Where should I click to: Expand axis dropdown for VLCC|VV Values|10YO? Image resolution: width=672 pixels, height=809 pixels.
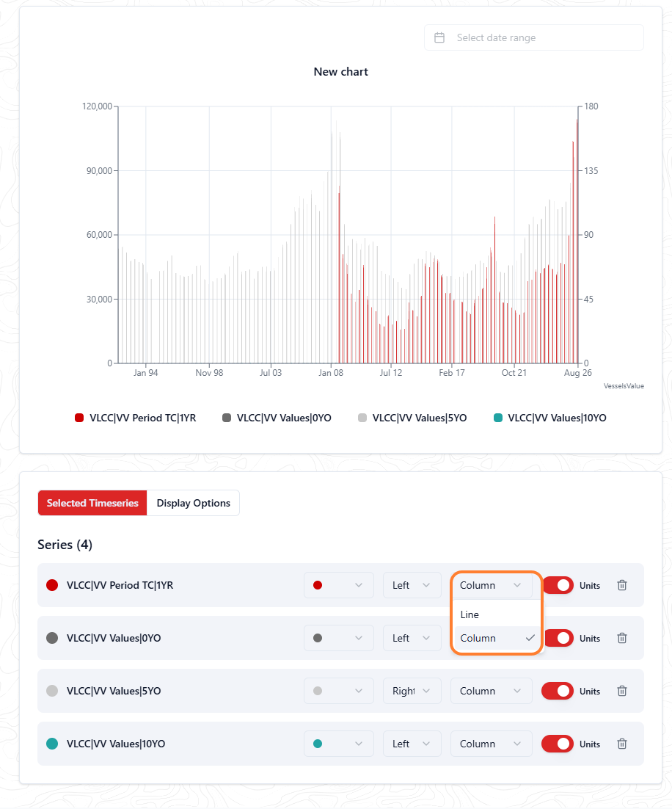412,744
